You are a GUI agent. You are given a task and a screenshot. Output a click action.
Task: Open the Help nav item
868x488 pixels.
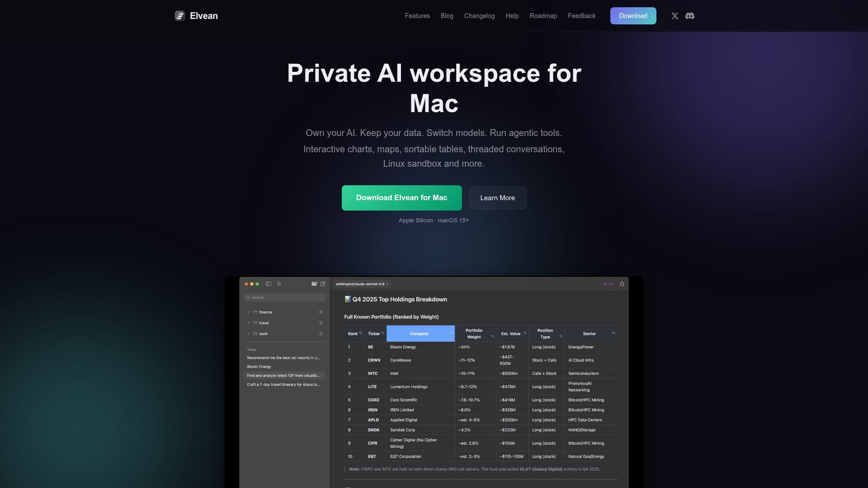(x=512, y=16)
